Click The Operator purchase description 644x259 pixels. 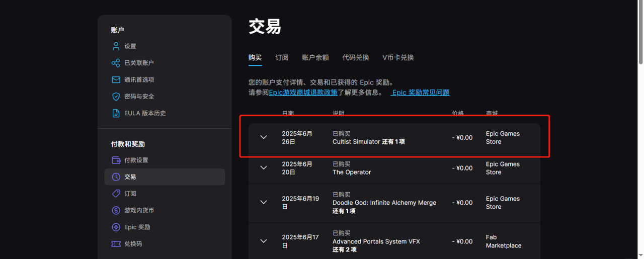[352, 172]
